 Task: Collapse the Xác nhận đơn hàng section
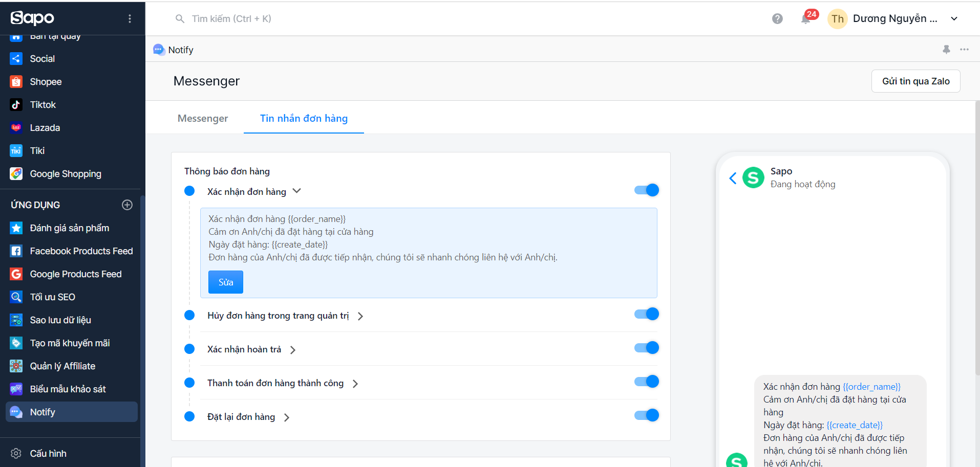(296, 191)
